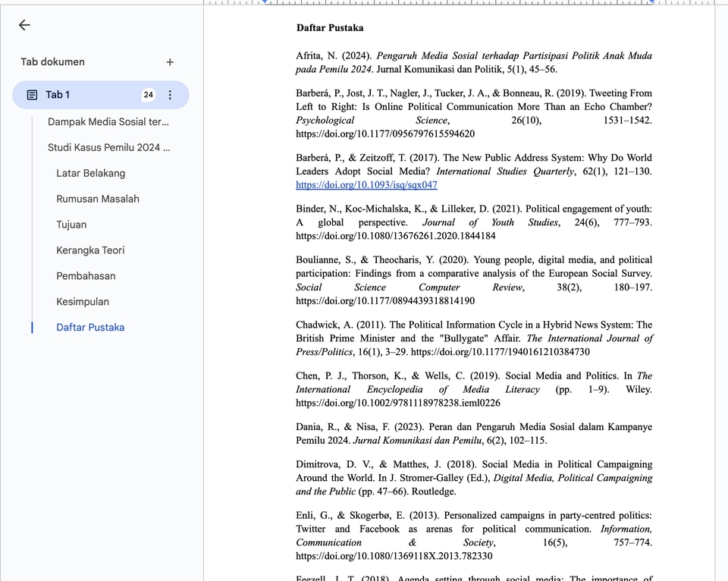This screenshot has width=728, height=581.
Task: Click the document icon beside Tab 1
Action: pos(32,95)
